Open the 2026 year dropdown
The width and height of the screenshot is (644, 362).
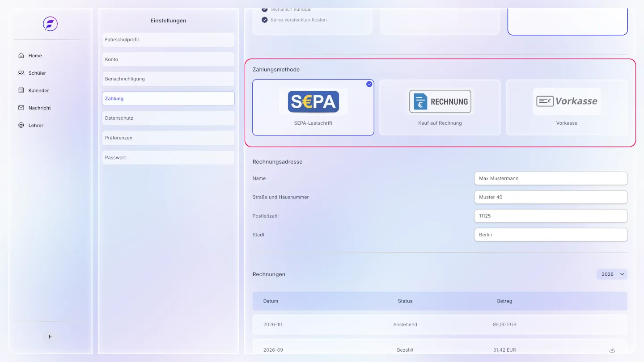612,274
